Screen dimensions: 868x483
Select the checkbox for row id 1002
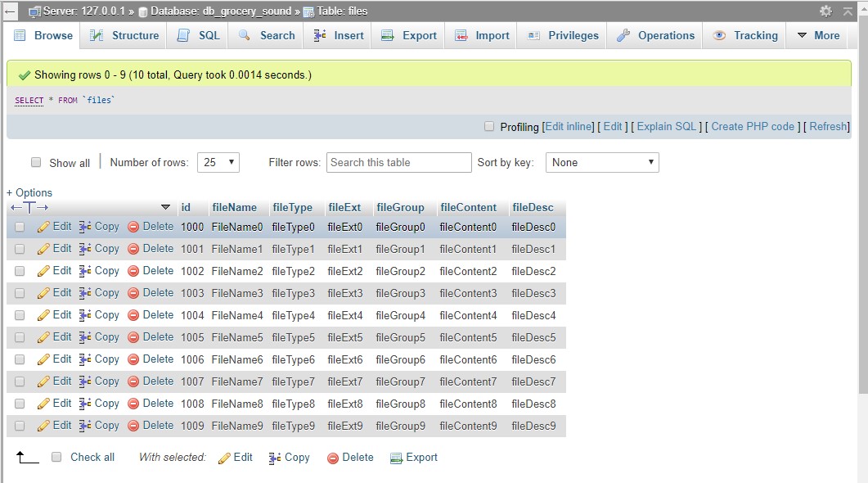[x=20, y=271]
